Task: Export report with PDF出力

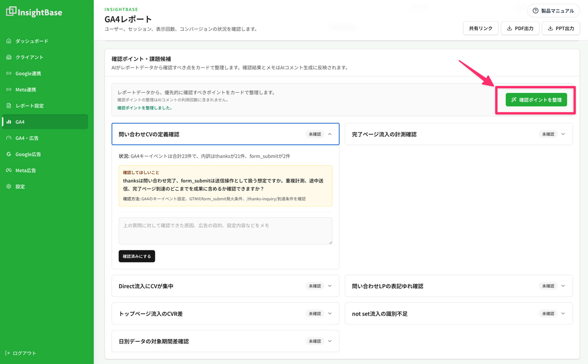Action: (520, 28)
